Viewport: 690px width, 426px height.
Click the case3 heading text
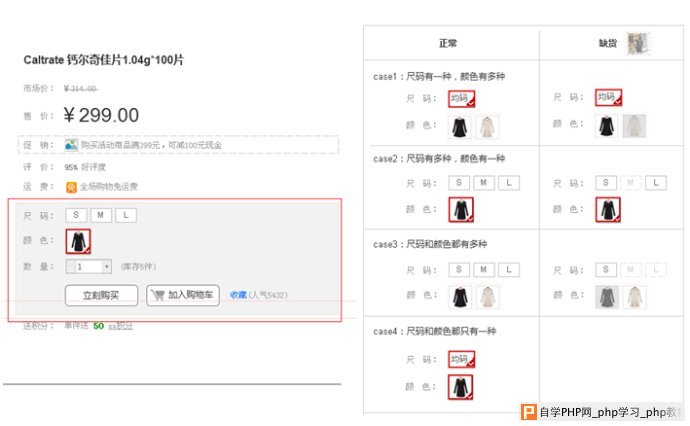coord(430,244)
